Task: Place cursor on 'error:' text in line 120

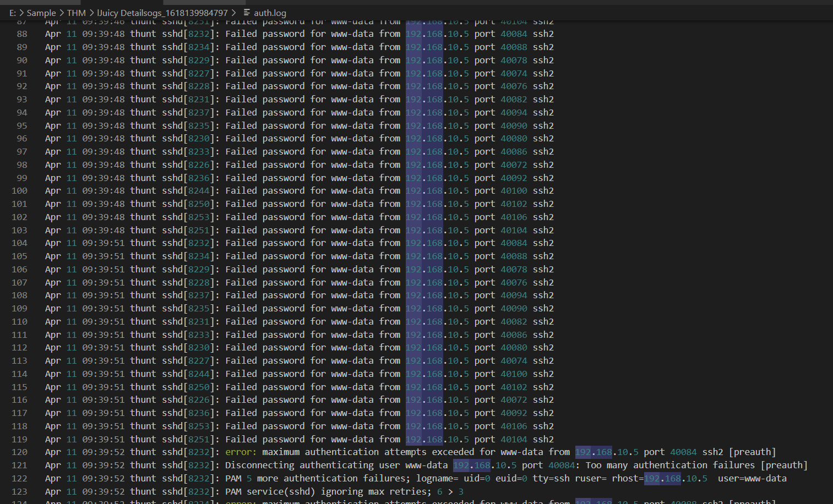Action: coord(241,452)
